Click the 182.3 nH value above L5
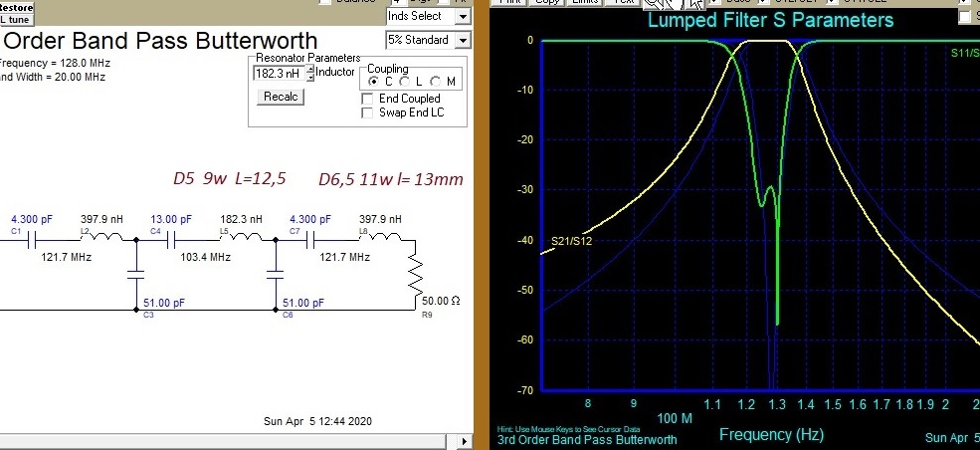 241,219
